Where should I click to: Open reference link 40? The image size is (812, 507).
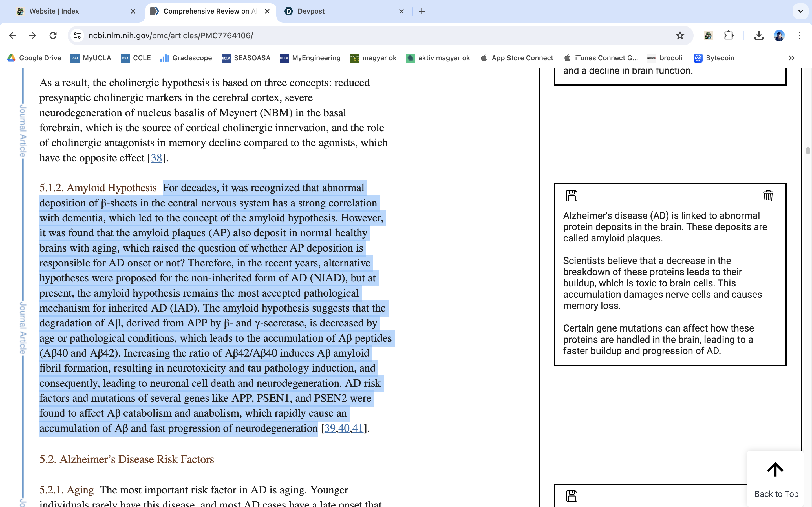point(344,428)
